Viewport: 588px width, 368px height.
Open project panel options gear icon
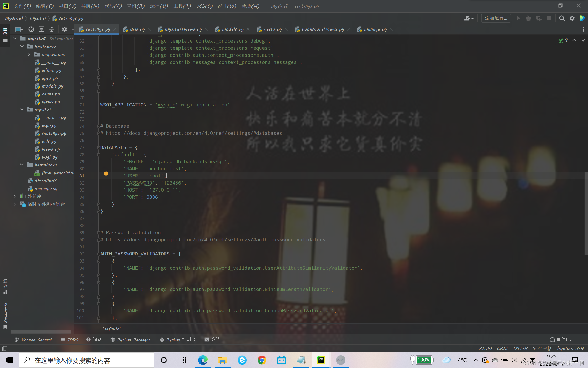coord(65,29)
